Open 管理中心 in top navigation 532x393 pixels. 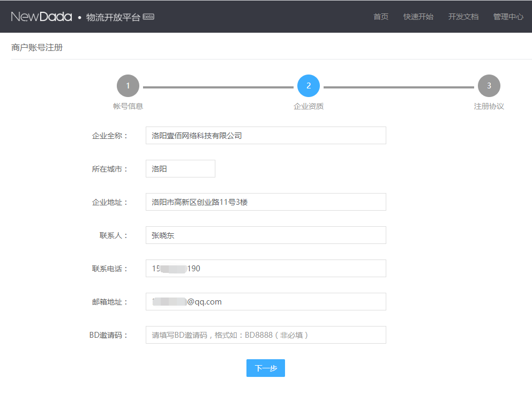tap(508, 17)
